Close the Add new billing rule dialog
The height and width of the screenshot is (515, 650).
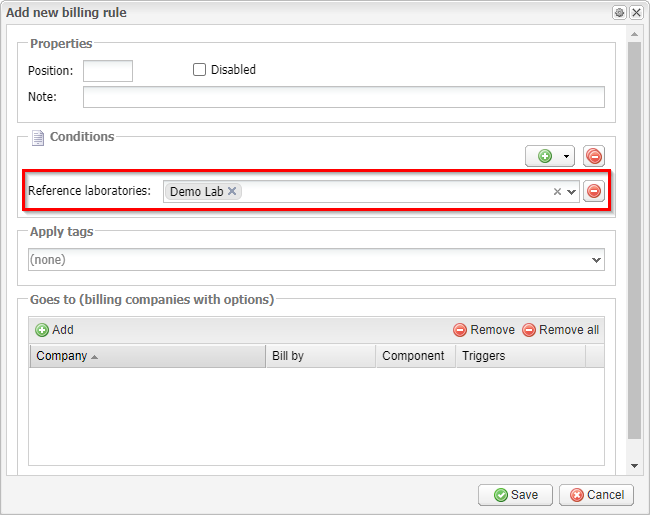[636, 12]
